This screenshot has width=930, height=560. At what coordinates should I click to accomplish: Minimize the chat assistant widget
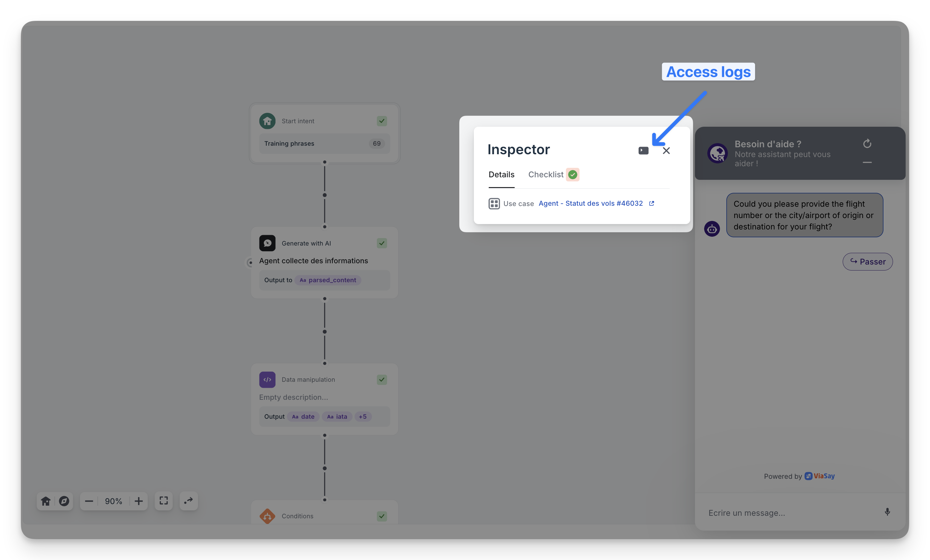(867, 162)
